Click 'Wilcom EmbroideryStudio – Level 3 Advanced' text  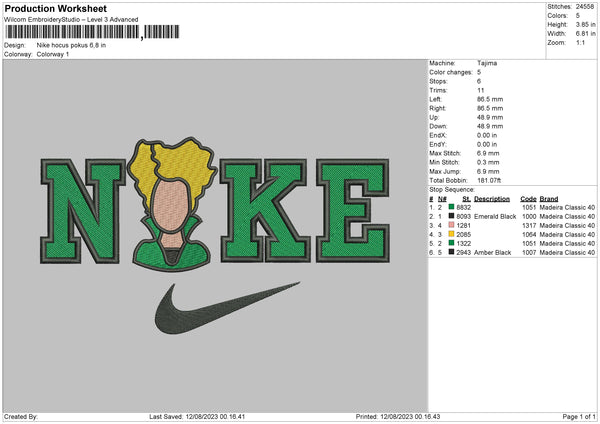click(x=71, y=20)
